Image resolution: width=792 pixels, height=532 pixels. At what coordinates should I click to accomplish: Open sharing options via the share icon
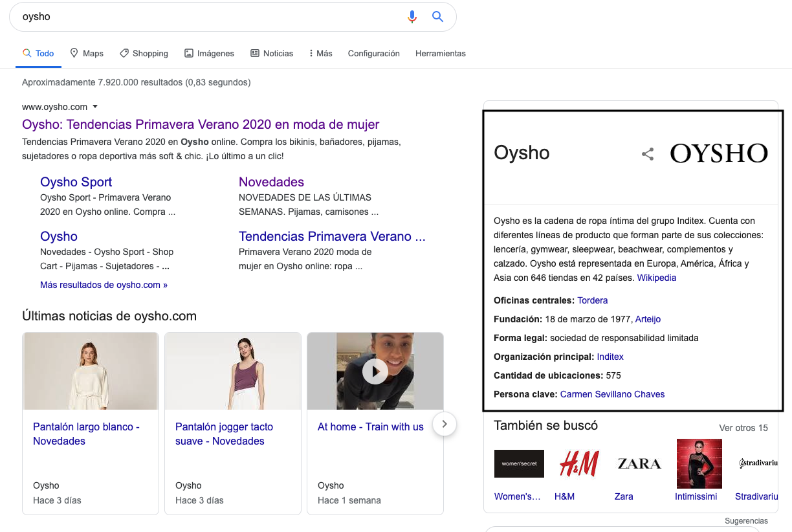(x=648, y=154)
